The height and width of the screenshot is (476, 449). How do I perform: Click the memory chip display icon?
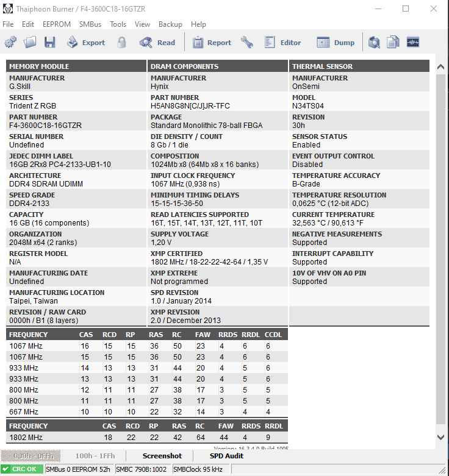[x=413, y=42]
